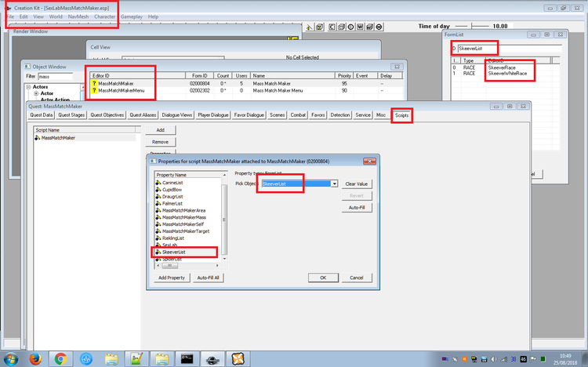Viewport: 588px width, 367px height.
Task: Click the Auto-Fill button below Revert
Action: point(357,208)
